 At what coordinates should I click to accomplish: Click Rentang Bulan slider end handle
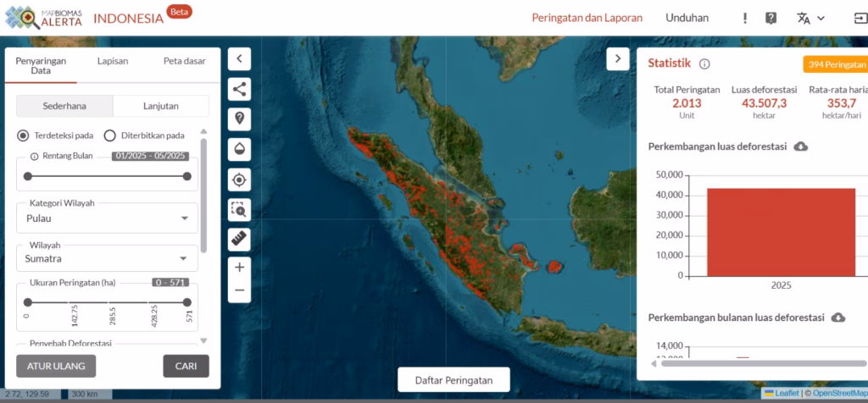pos(187,176)
